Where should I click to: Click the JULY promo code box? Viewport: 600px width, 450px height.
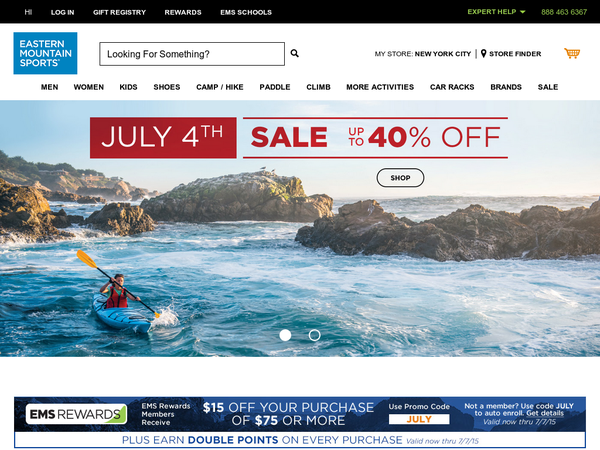tap(419, 419)
